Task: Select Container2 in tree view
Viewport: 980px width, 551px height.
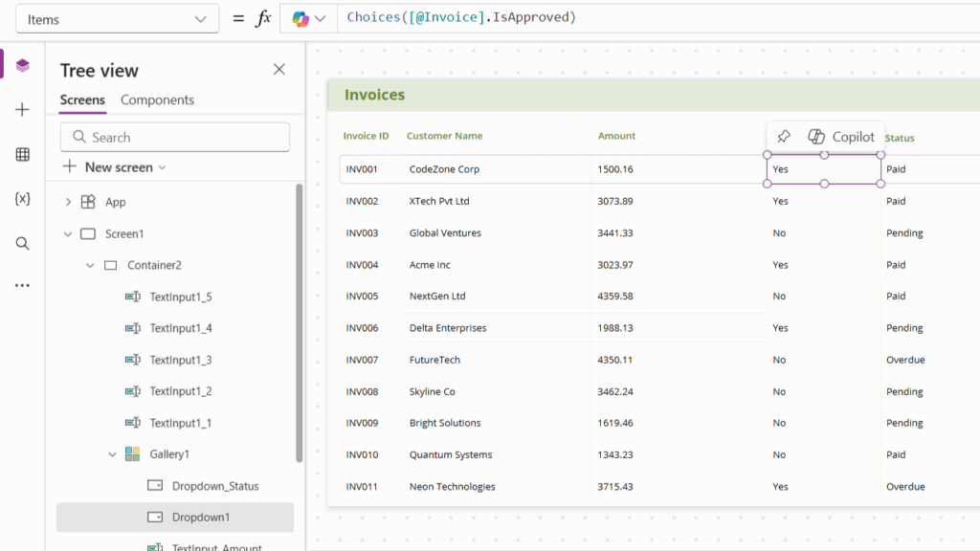Action: [154, 266]
